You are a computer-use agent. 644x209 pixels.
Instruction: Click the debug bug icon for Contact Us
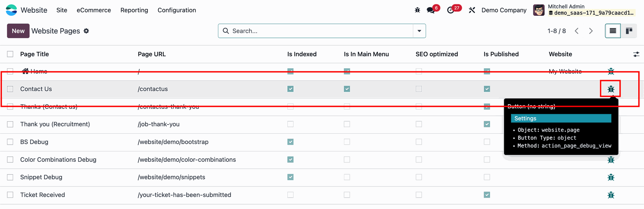pos(611,89)
